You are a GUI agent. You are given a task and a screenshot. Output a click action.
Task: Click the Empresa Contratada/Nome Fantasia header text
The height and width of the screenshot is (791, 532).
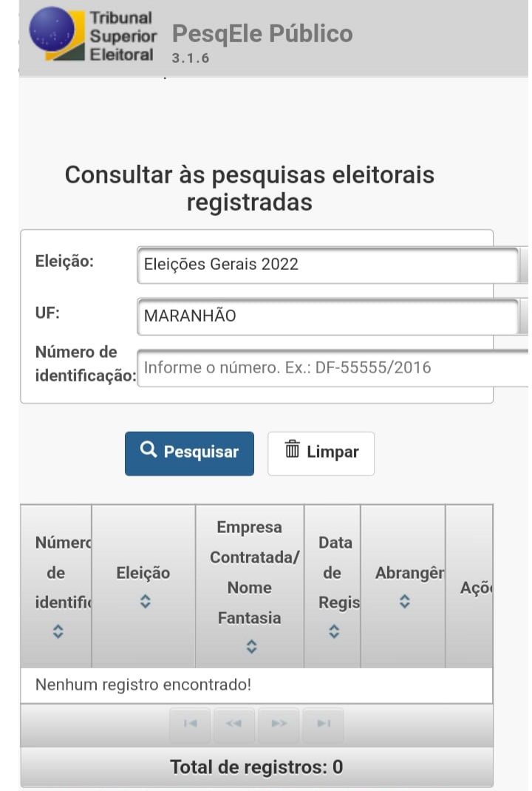[250, 572]
